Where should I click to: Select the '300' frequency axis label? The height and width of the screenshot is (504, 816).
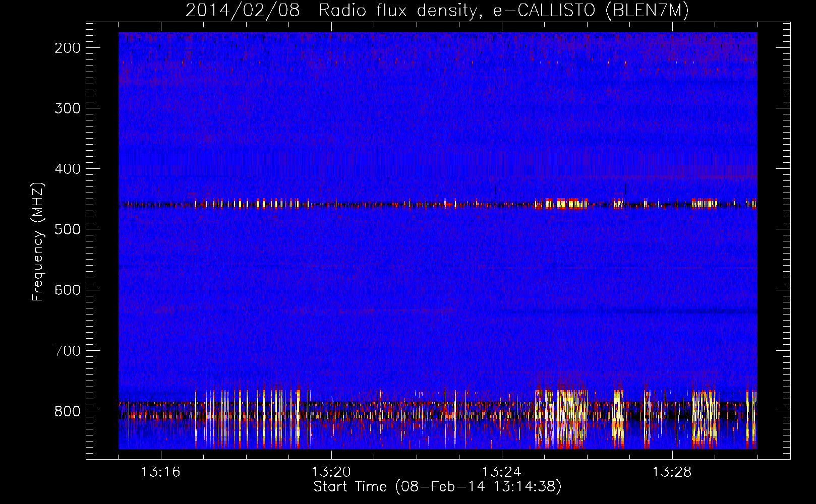pos(68,108)
